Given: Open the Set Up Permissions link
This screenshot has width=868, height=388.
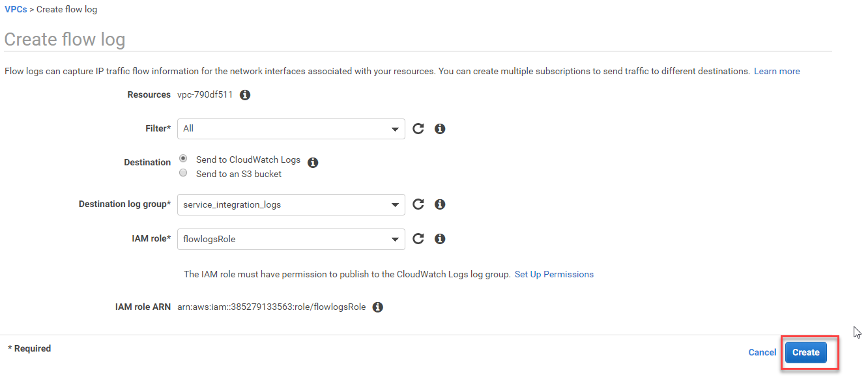Looking at the screenshot, I should [554, 275].
